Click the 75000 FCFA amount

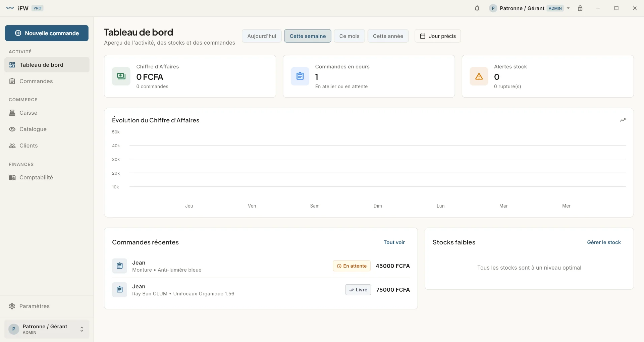[x=393, y=290]
